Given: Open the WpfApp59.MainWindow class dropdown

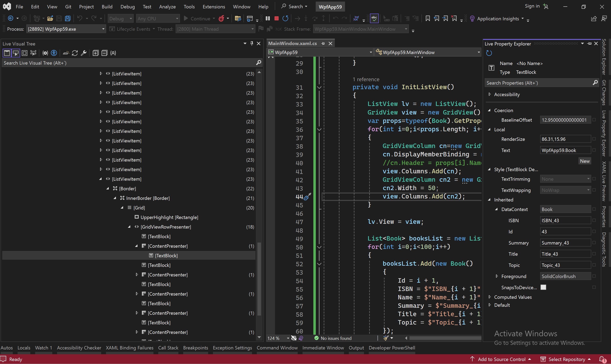Looking at the screenshot, I should pos(428,52).
